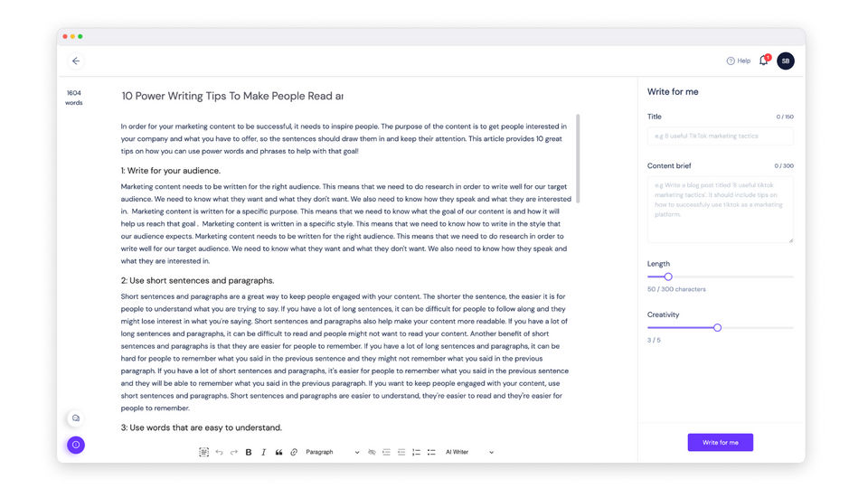This screenshot has height=488, width=868.
Task: Click the Title input field
Action: pos(721,136)
